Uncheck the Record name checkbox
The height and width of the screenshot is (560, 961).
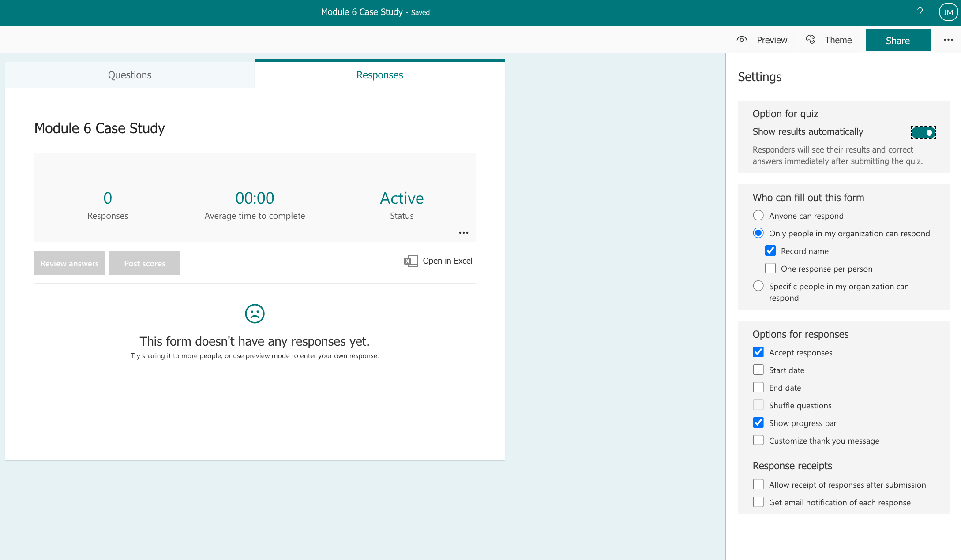[x=770, y=251]
